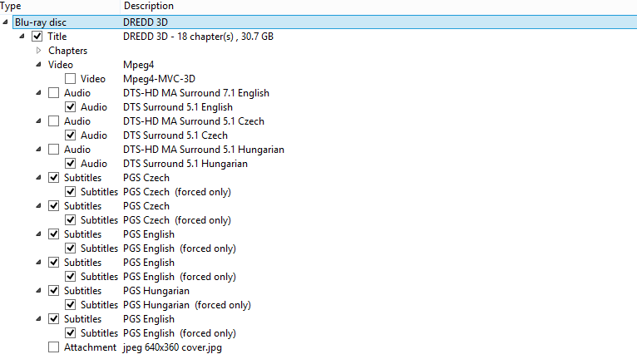
Task: Collapse the PGS Hungarian subtitles node
Action: tap(38, 291)
